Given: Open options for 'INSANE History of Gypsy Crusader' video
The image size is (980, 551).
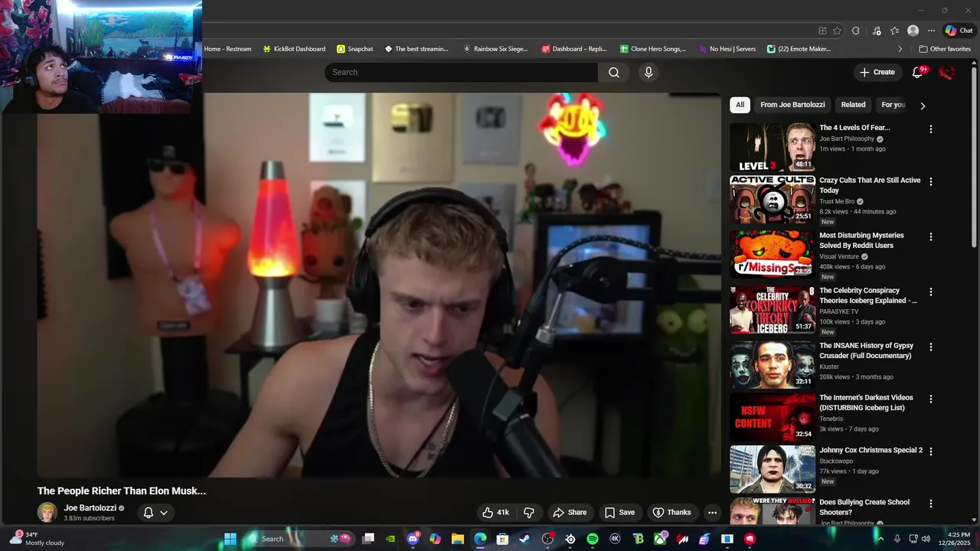Looking at the screenshot, I should point(931,347).
